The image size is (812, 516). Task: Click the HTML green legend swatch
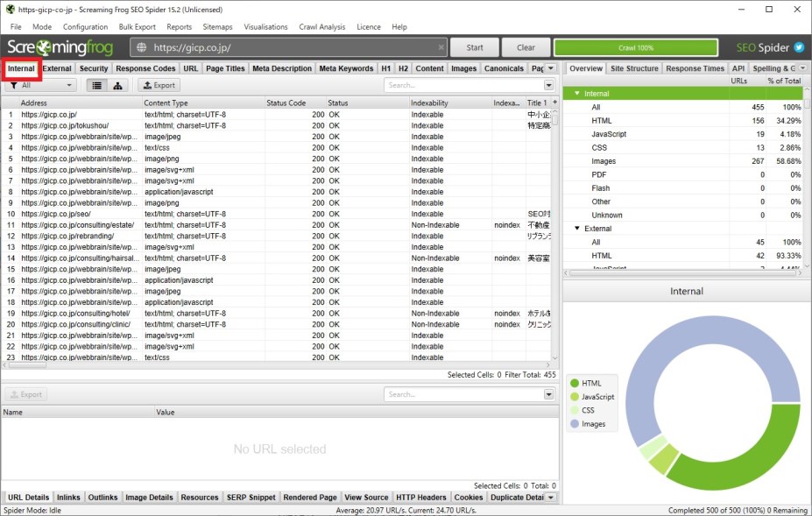[575, 384]
